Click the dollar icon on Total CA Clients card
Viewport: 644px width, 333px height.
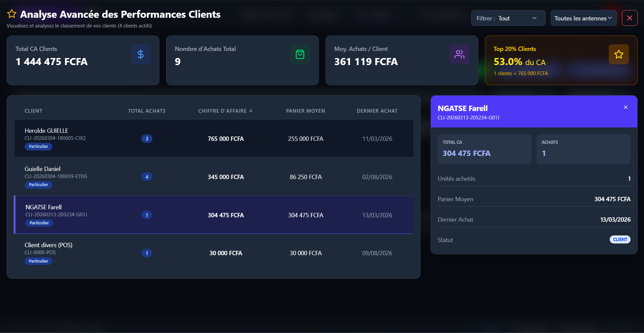[141, 54]
